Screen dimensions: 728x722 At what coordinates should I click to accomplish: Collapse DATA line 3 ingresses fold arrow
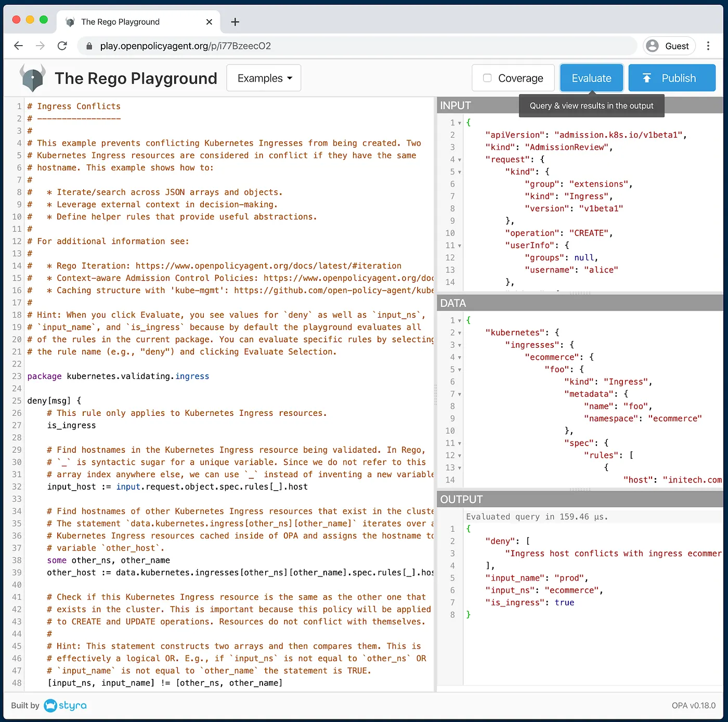click(460, 345)
